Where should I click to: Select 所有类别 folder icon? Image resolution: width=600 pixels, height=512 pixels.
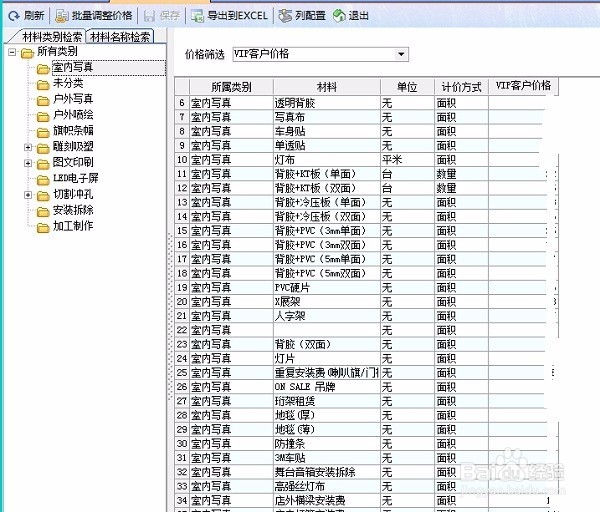tap(27, 52)
